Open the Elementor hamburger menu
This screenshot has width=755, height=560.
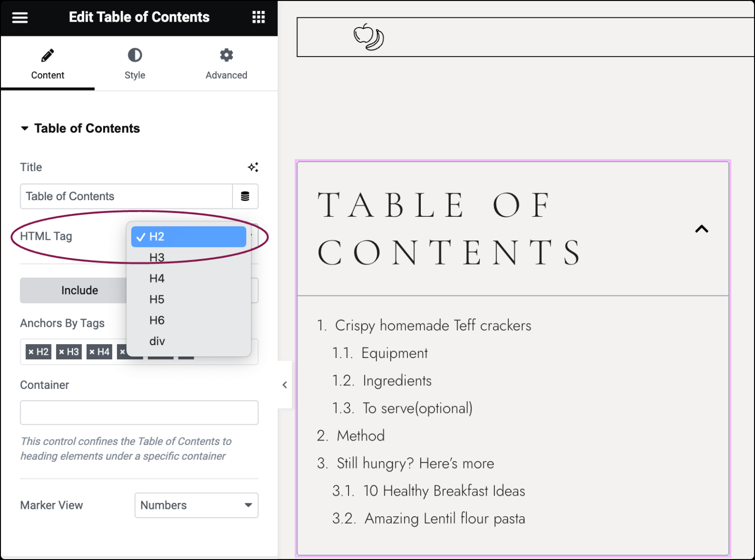(x=20, y=17)
